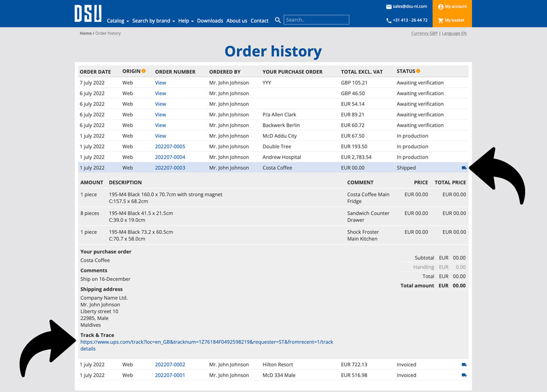Click the Origin info icon
The width and height of the screenshot is (547, 392).
[x=143, y=71]
